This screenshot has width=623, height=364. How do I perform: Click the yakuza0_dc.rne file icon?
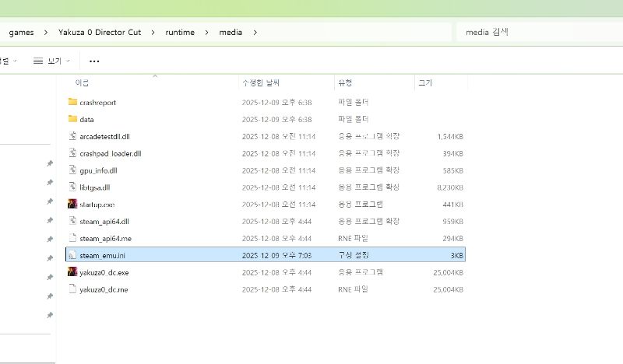coord(72,289)
